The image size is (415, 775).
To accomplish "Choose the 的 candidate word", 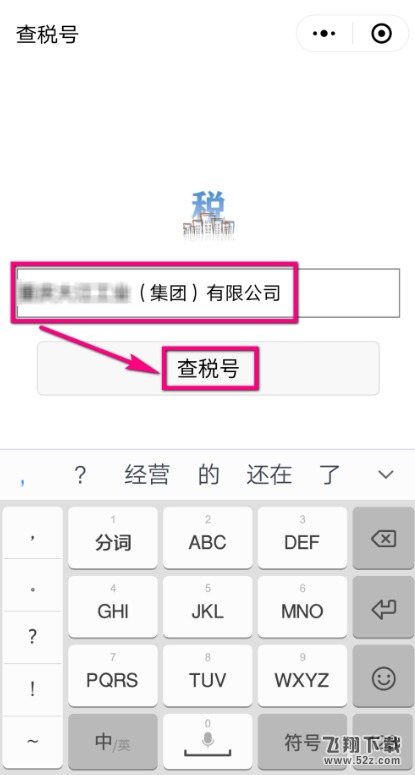I will [x=208, y=474].
